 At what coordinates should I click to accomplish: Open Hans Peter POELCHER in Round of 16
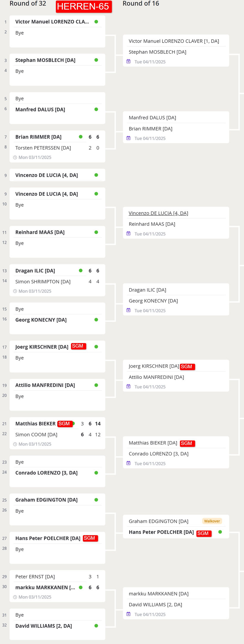[x=161, y=532]
